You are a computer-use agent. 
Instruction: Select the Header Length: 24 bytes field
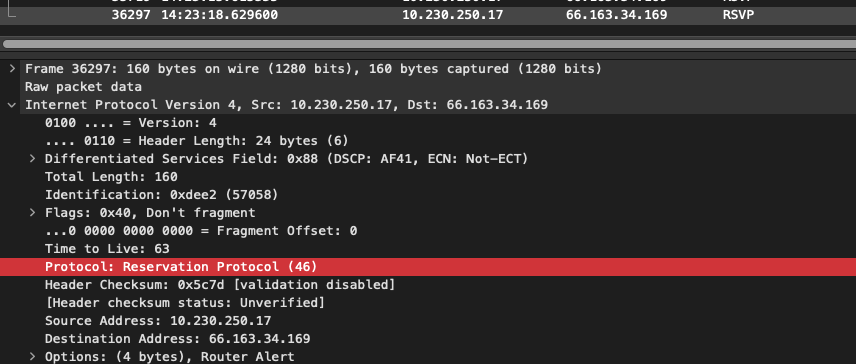[x=428, y=141]
